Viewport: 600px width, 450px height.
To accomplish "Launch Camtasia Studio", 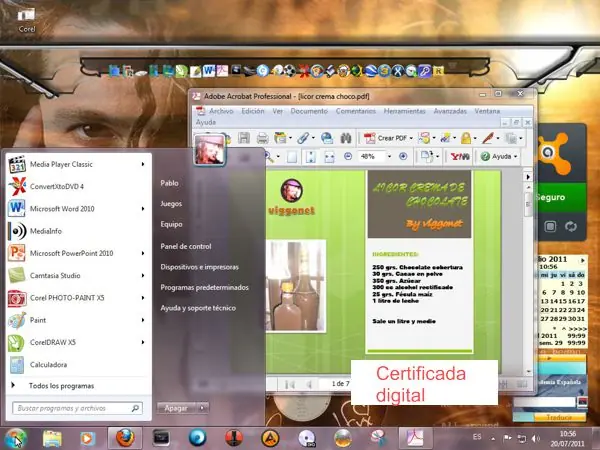I will pyautogui.click(x=60, y=275).
